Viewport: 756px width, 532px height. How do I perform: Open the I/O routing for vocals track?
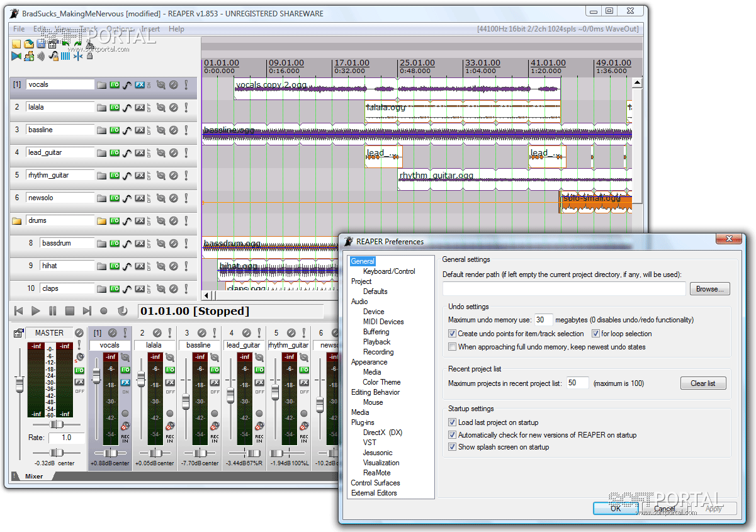115,84
